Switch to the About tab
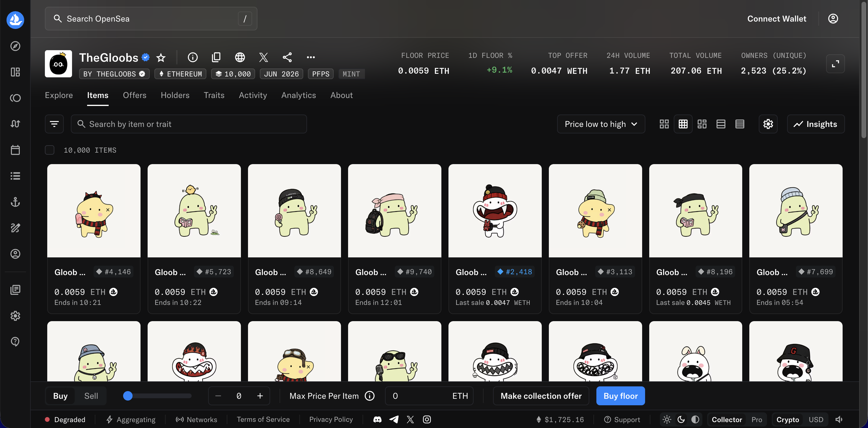Image resolution: width=868 pixels, height=428 pixels. pos(341,95)
